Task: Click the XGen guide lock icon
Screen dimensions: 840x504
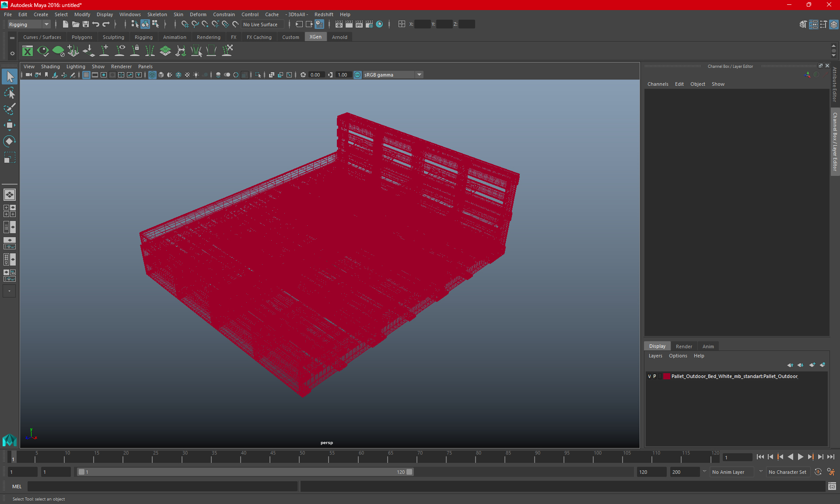Action: [x=135, y=51]
